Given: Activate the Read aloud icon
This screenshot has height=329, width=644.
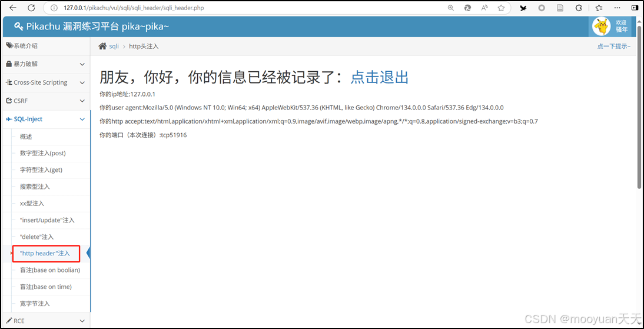Looking at the screenshot, I should pyautogui.click(x=484, y=8).
